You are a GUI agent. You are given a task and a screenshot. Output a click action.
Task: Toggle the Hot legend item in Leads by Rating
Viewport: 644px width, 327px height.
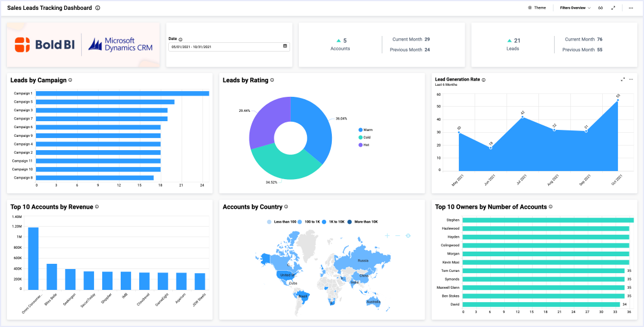tap(365, 145)
